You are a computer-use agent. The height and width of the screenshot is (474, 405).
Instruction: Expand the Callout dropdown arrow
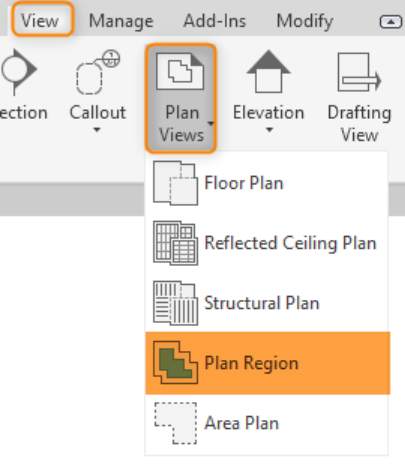coord(97,130)
